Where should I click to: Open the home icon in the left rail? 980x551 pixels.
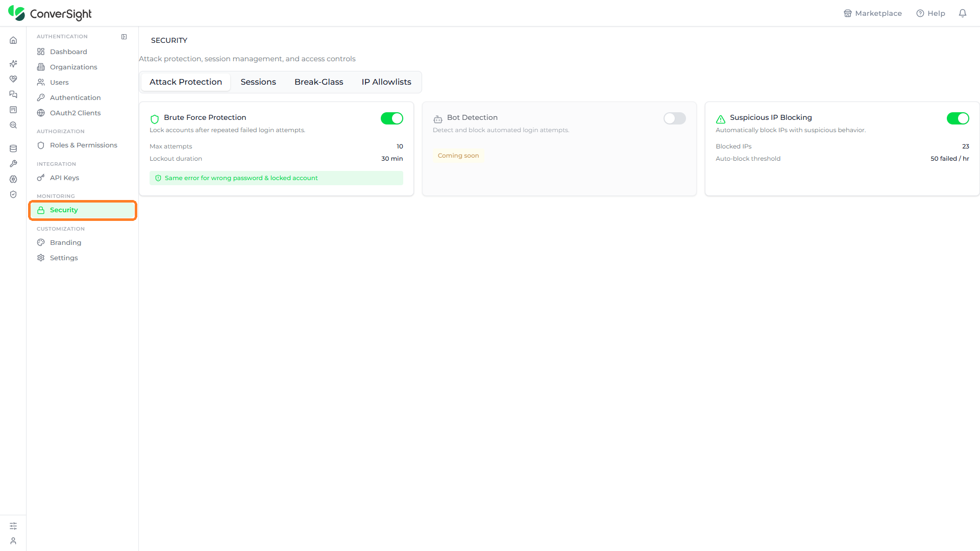point(13,40)
